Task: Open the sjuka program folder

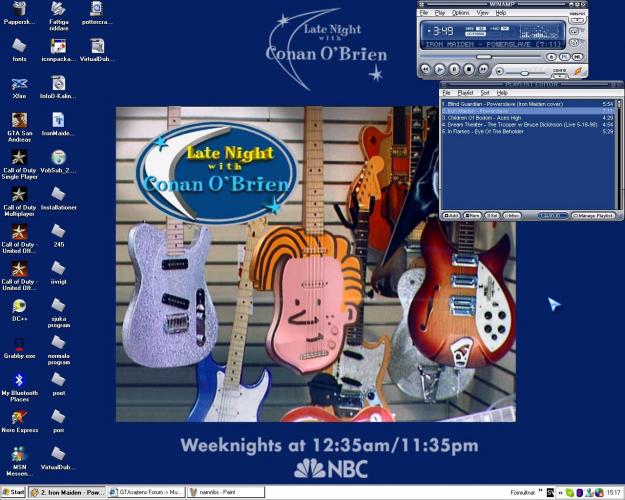Action: click(58, 313)
